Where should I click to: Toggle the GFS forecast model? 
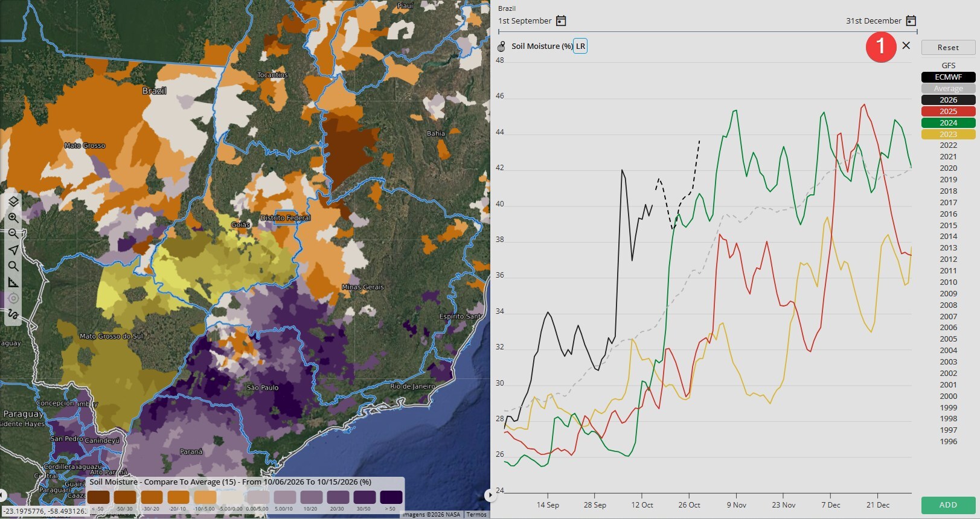point(948,65)
